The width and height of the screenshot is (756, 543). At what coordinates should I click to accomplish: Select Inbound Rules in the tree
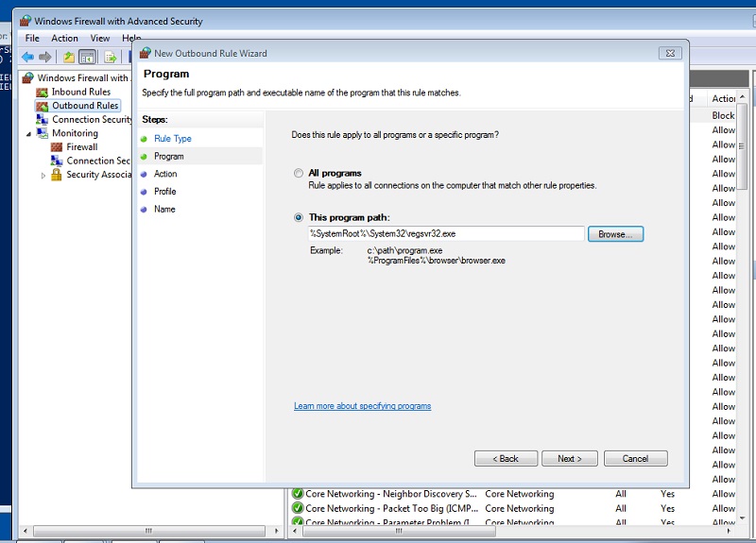81,92
